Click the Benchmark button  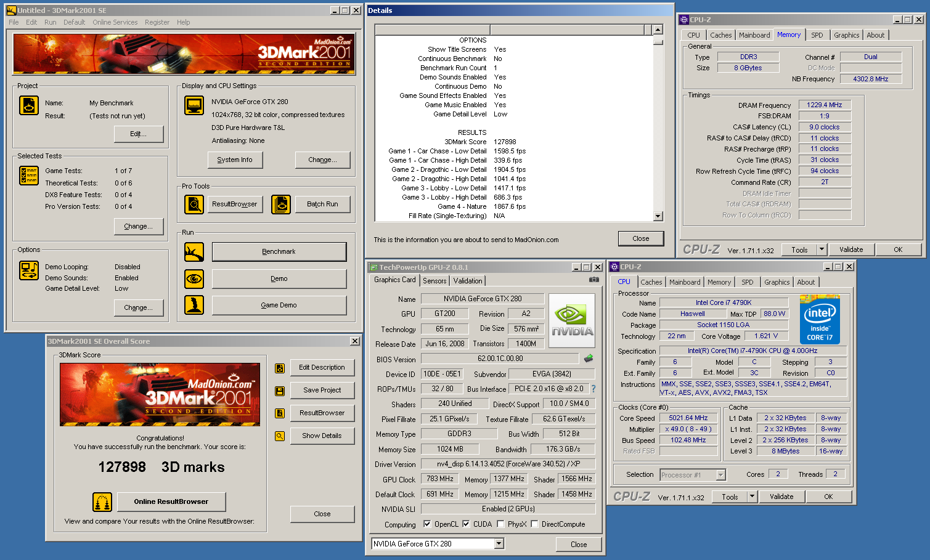279,251
